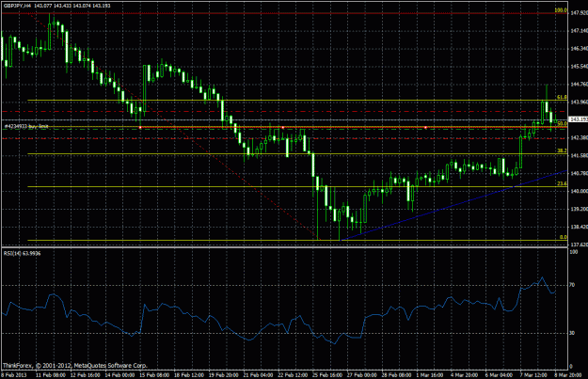This screenshot has height=379, width=588.
Task: Click the 8 Mar 20:00 time label
Action: pyautogui.click(x=567, y=375)
